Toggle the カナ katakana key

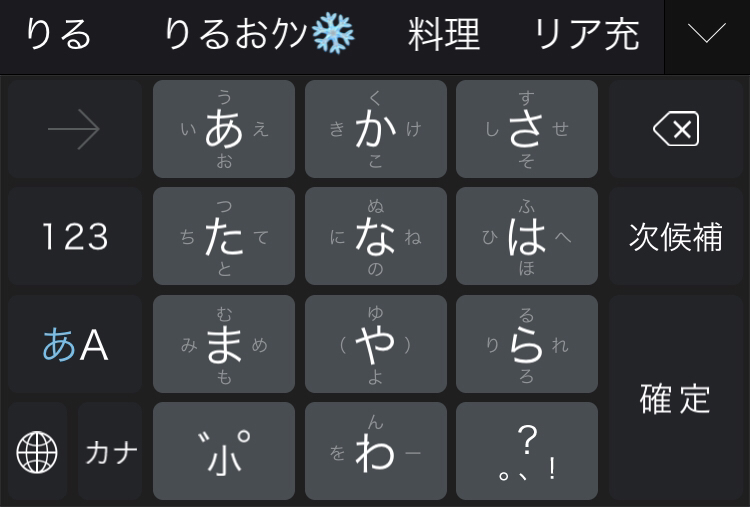click(x=110, y=452)
